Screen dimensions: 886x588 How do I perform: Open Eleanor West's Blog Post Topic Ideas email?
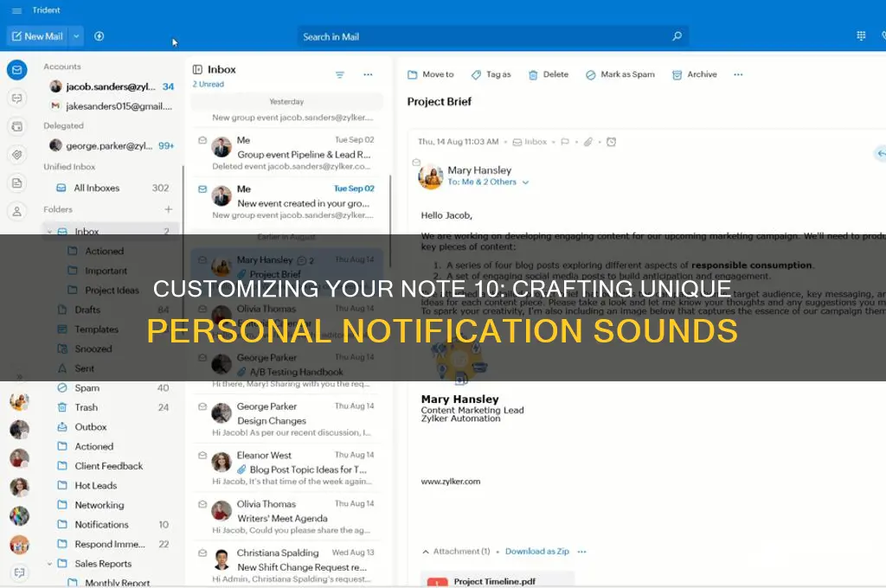pyautogui.click(x=287, y=468)
